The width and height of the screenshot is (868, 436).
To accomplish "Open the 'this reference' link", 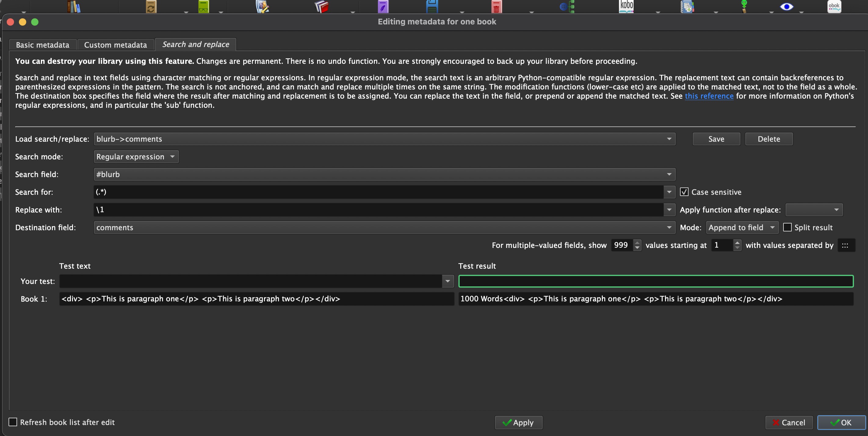I will pos(709,96).
